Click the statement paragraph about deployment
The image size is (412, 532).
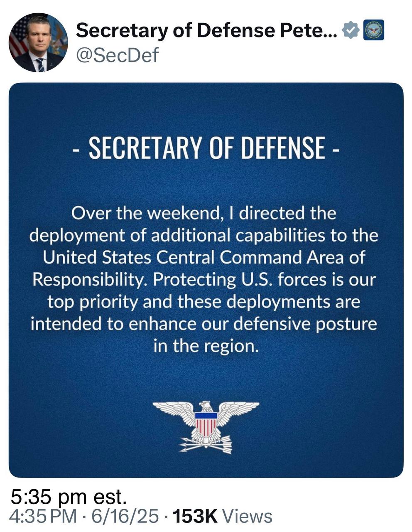204,279
